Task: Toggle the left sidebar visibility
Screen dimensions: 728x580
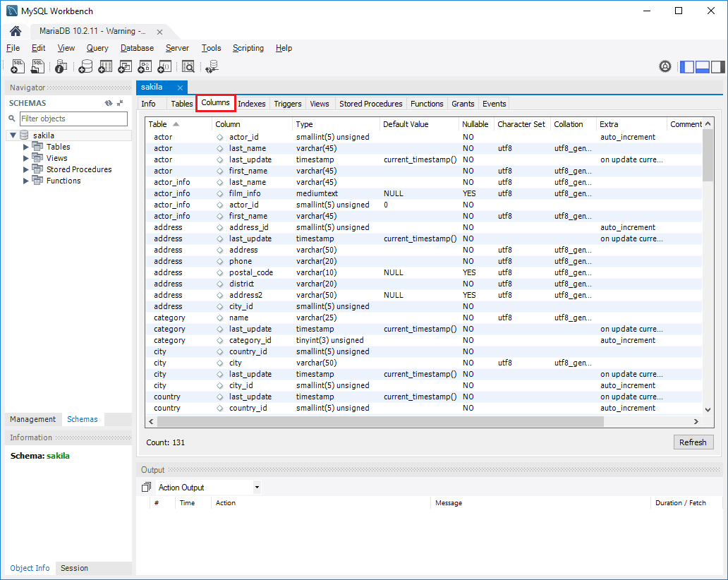Action: (x=686, y=66)
